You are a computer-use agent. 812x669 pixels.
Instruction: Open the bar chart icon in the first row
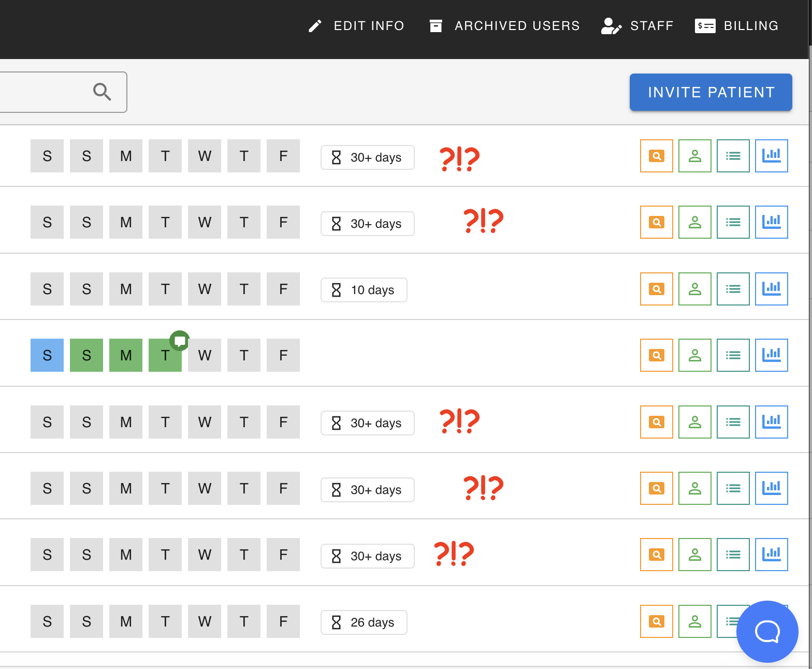pyautogui.click(x=772, y=156)
